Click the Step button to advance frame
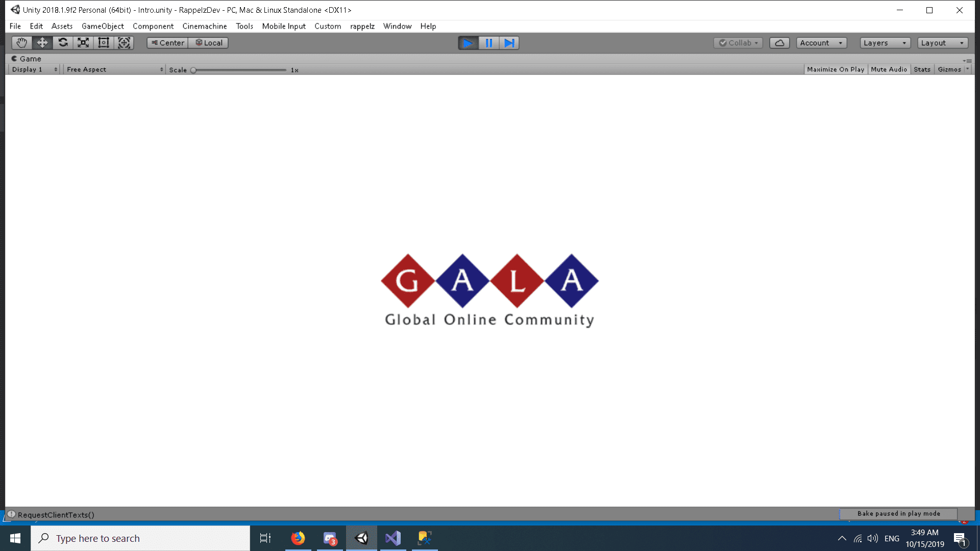 (509, 42)
